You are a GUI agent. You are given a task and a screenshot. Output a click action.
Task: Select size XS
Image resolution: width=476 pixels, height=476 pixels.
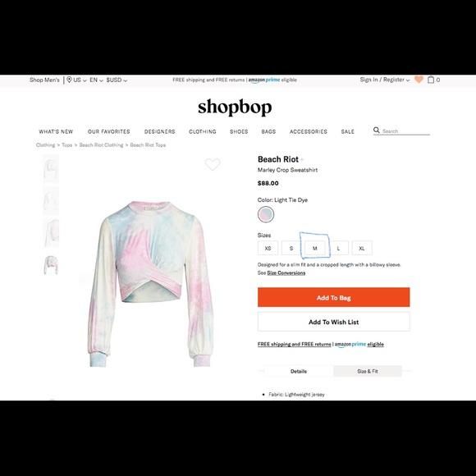tap(268, 249)
